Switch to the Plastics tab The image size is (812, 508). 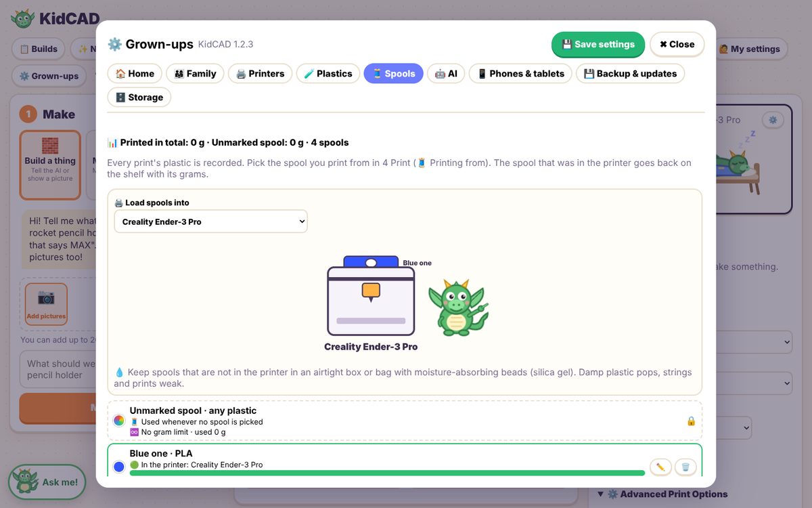[328, 73]
